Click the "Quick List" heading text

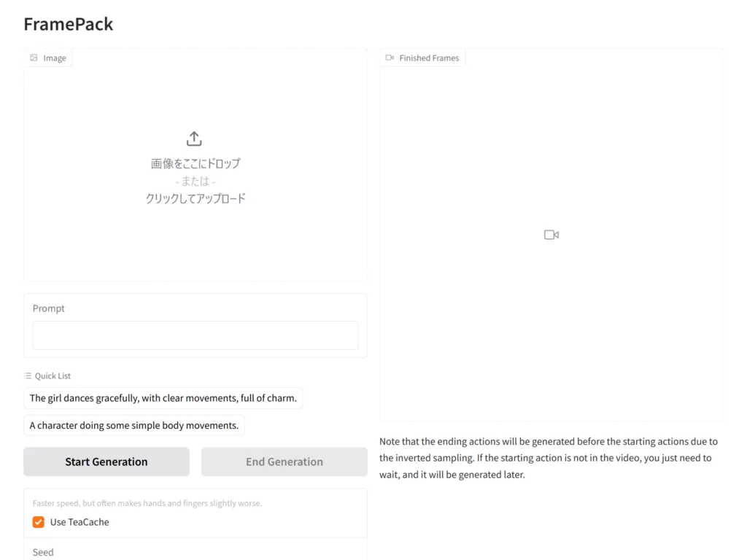click(53, 376)
